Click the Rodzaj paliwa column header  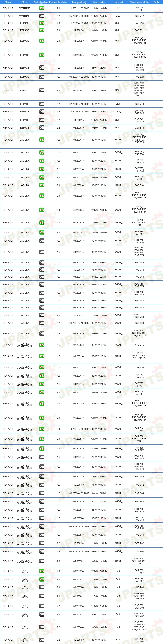[41, 2]
